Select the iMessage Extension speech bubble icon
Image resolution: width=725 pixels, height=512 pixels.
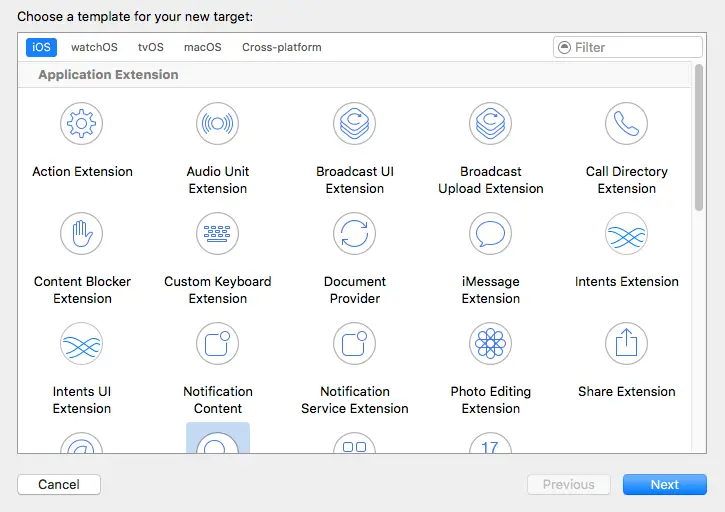(490, 234)
